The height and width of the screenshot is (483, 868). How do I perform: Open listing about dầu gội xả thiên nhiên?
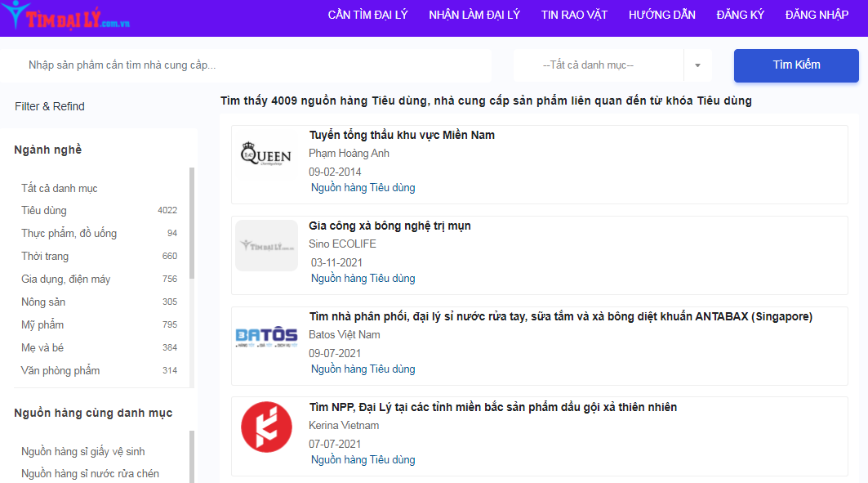[492, 408]
